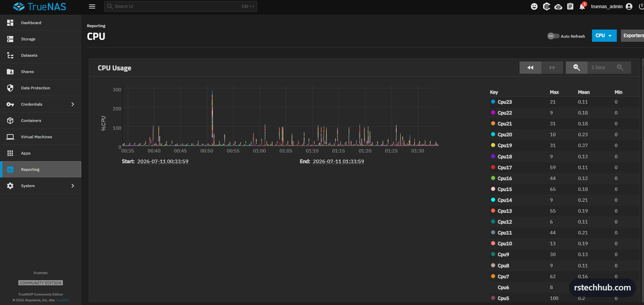Go to Virtual Machines menu label
Screen dimensions: 644x305
pyautogui.click(x=36, y=137)
